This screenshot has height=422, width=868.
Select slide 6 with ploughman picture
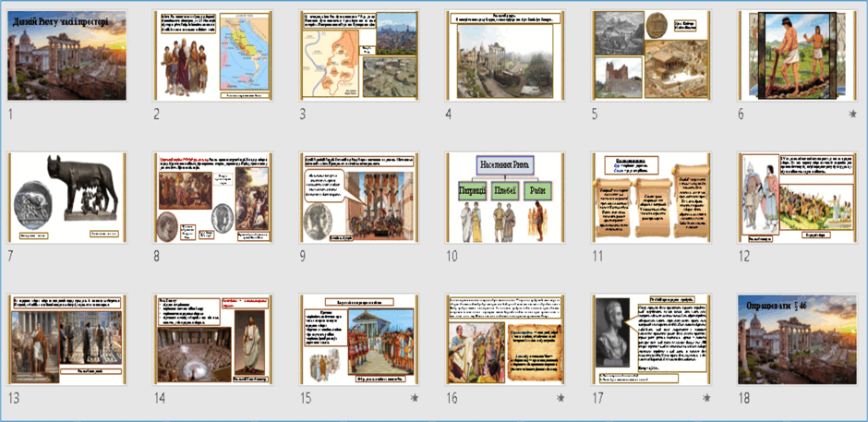797,55
